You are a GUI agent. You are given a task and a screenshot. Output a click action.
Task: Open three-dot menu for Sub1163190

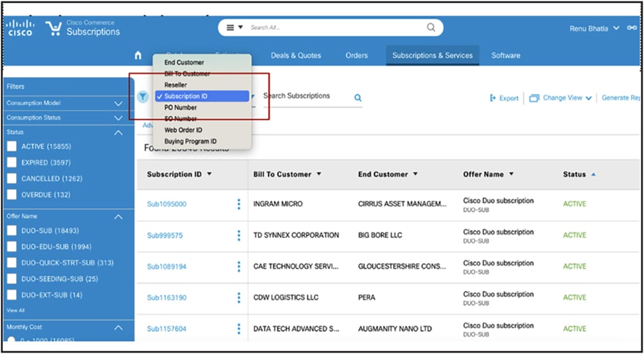point(238,298)
